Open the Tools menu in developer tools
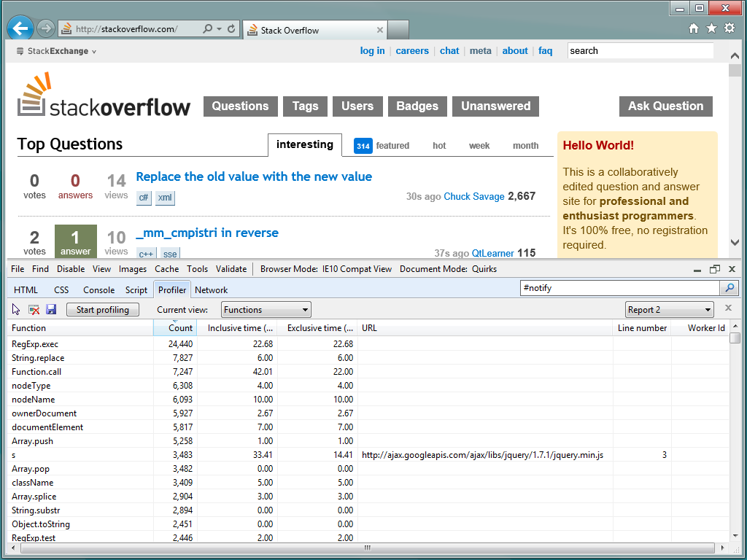This screenshot has height=560, width=747. 197,269
